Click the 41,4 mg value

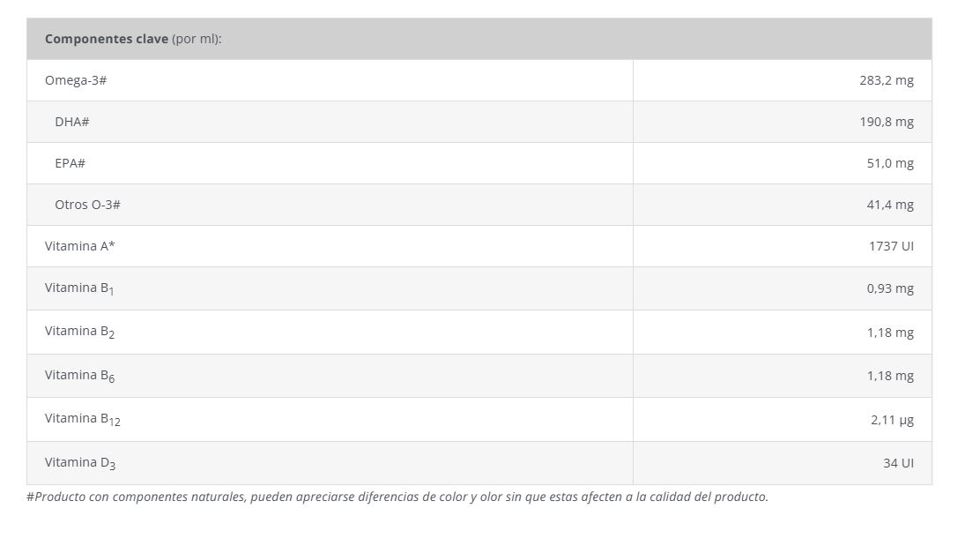889,205
